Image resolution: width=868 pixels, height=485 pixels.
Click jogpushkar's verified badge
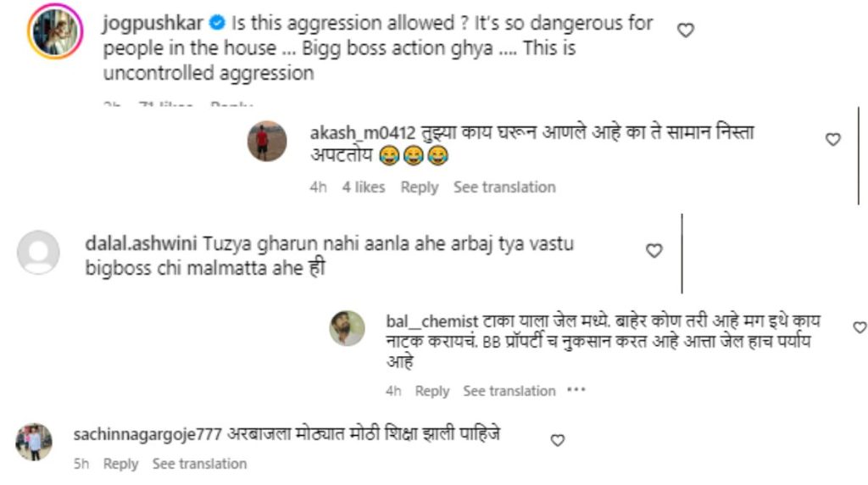coord(218,23)
